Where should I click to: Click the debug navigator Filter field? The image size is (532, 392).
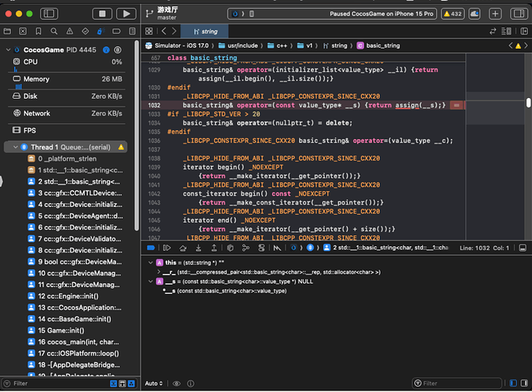click(x=54, y=383)
